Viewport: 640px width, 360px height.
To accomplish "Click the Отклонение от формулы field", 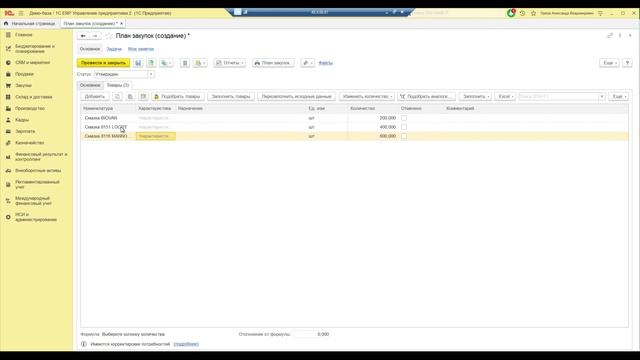I will pos(311,334).
